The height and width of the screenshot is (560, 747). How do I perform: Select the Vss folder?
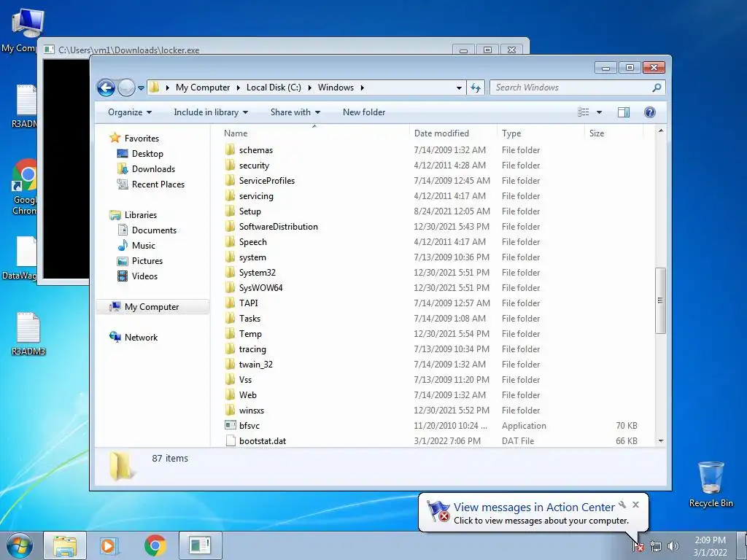tap(245, 380)
